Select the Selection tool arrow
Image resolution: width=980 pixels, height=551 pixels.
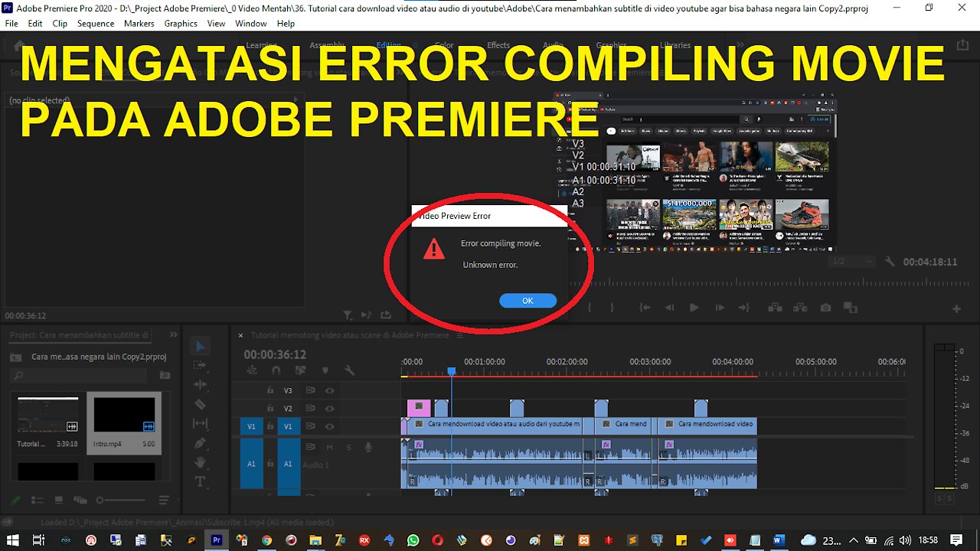click(x=200, y=346)
